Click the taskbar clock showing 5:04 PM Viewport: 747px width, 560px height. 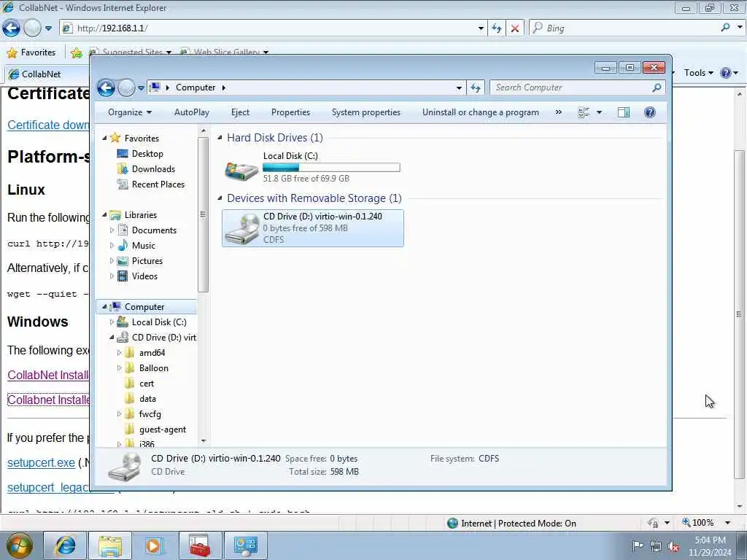(709, 546)
